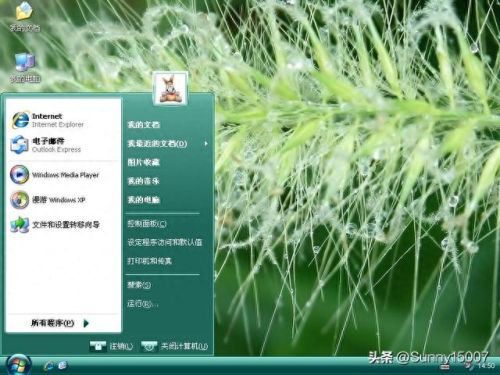Screen dimensions: 500x375
Task: Open 控制面板 control panel
Action: [147, 224]
